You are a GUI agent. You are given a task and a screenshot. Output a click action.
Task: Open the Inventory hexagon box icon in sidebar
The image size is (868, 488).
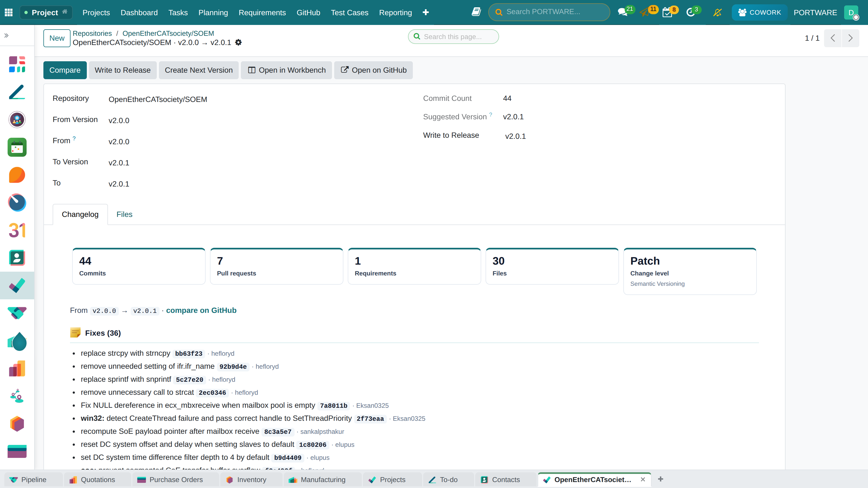point(17,424)
